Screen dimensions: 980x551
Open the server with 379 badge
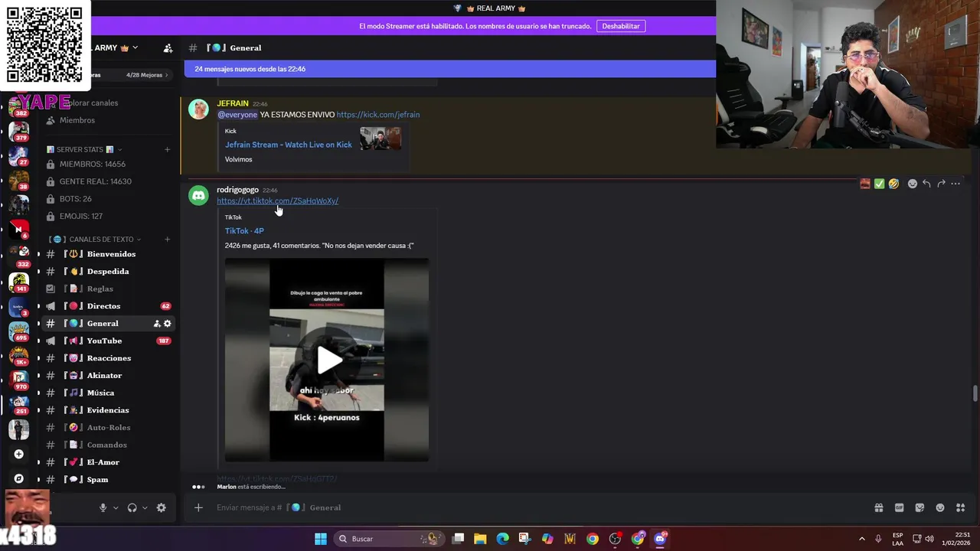pos(19,132)
